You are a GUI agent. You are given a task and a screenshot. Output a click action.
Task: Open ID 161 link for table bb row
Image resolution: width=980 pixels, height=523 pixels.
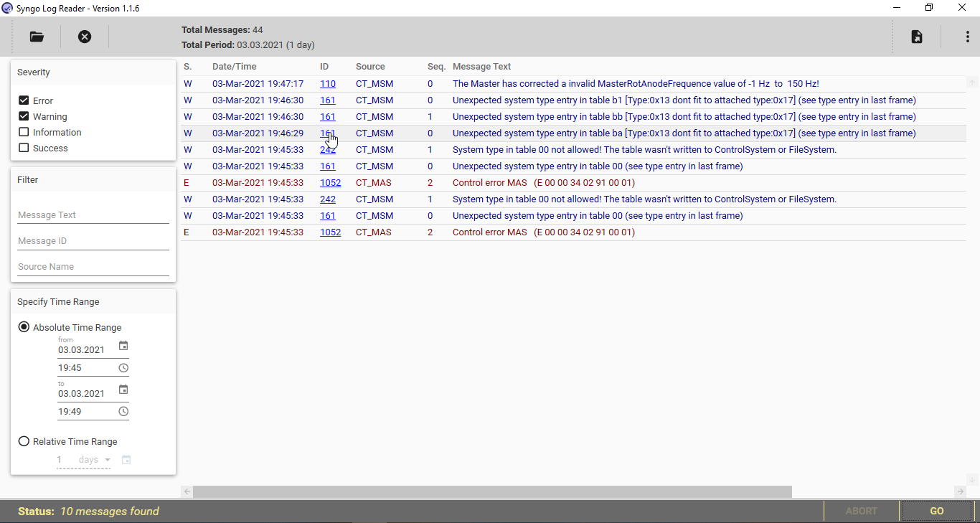click(x=328, y=117)
